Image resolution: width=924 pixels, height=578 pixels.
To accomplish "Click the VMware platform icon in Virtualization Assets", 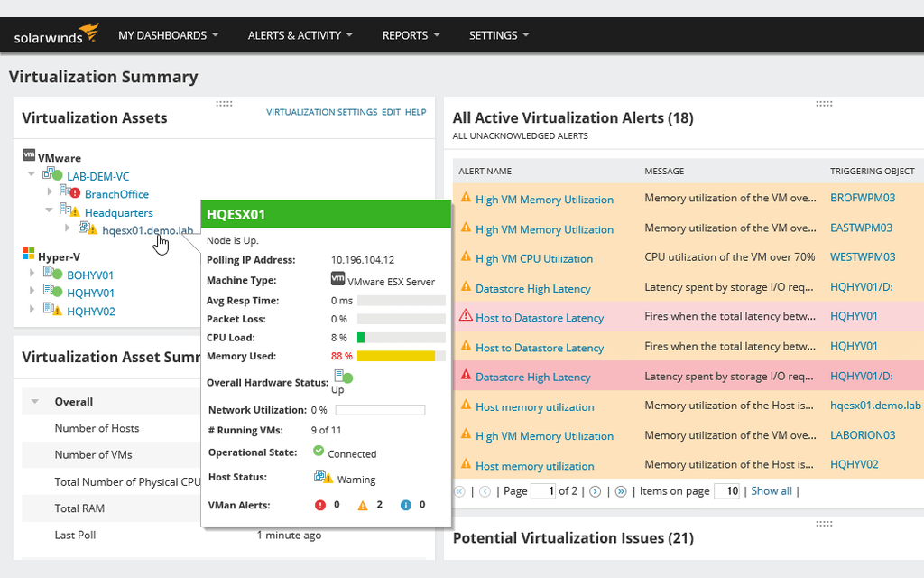I will coord(28,154).
